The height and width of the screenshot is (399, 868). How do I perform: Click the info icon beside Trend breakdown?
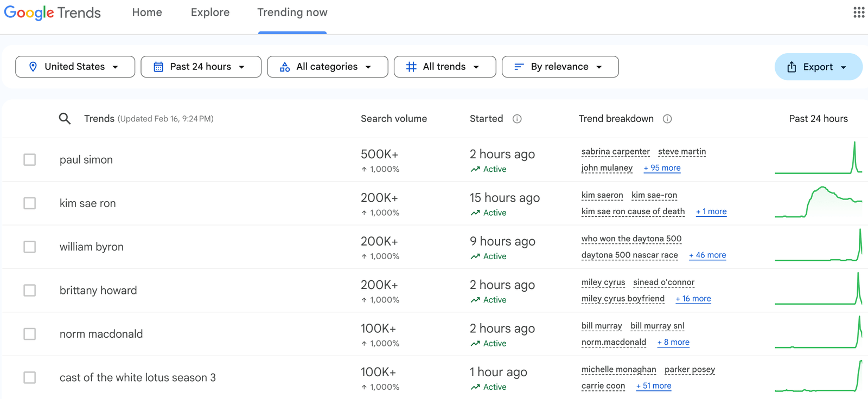click(667, 119)
